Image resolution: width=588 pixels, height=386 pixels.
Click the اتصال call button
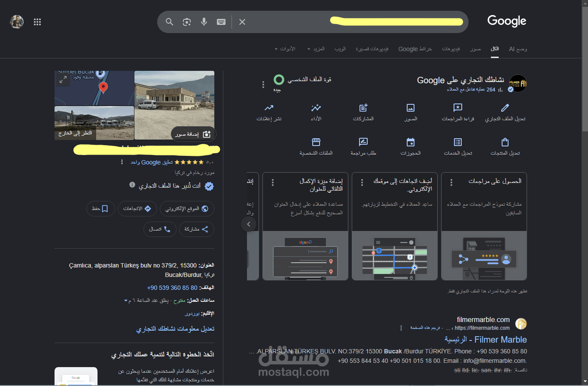[160, 229]
